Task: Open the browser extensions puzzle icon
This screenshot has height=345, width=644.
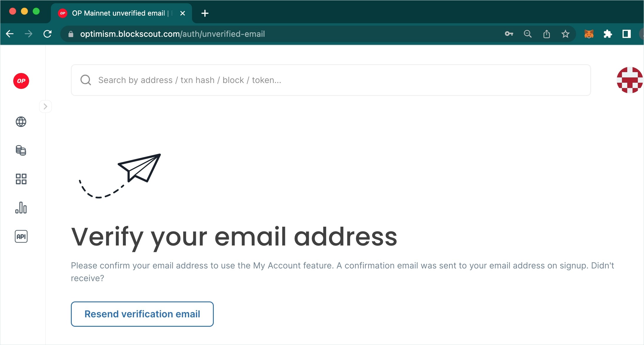Action: [608, 34]
